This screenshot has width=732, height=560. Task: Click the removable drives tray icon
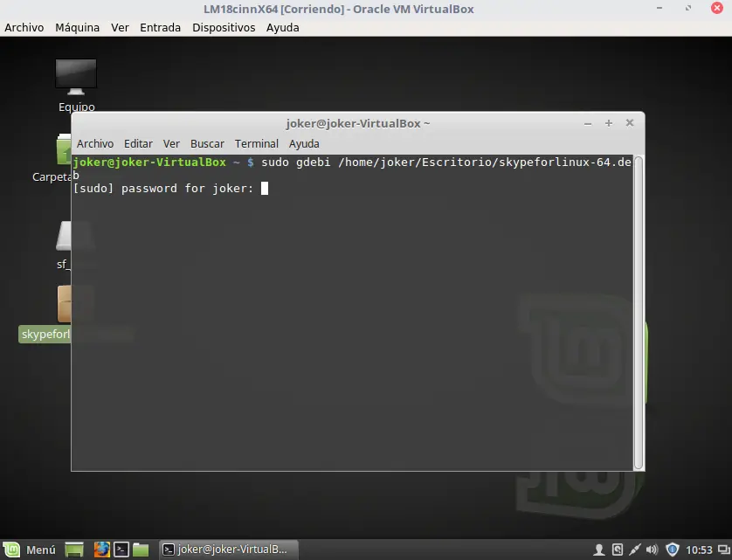[x=618, y=550]
